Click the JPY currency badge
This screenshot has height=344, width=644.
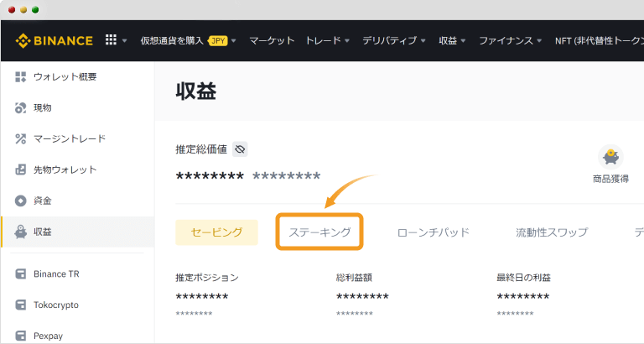(x=218, y=40)
